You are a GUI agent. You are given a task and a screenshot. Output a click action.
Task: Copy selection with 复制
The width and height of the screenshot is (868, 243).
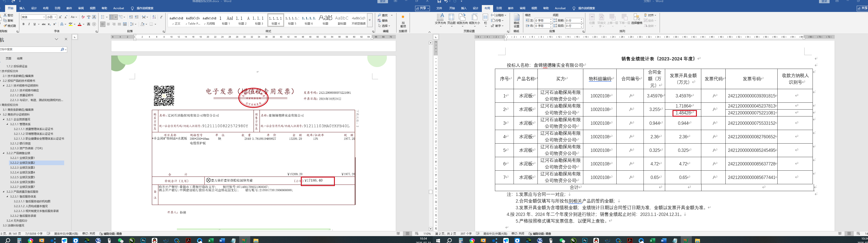point(9,20)
